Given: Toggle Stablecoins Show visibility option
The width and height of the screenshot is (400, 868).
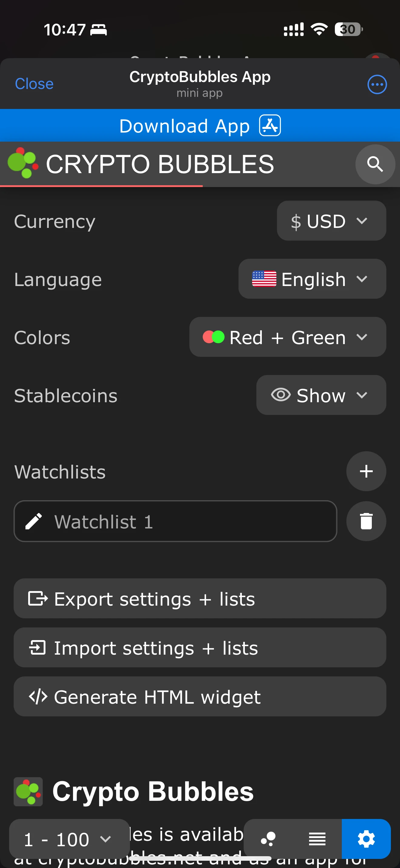Looking at the screenshot, I should tap(321, 395).
